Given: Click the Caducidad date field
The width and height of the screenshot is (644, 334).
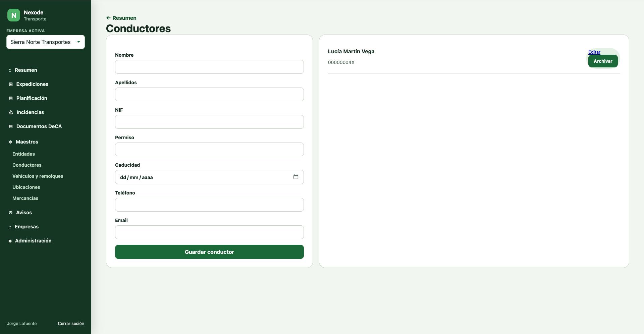Looking at the screenshot, I should pyautogui.click(x=209, y=177).
